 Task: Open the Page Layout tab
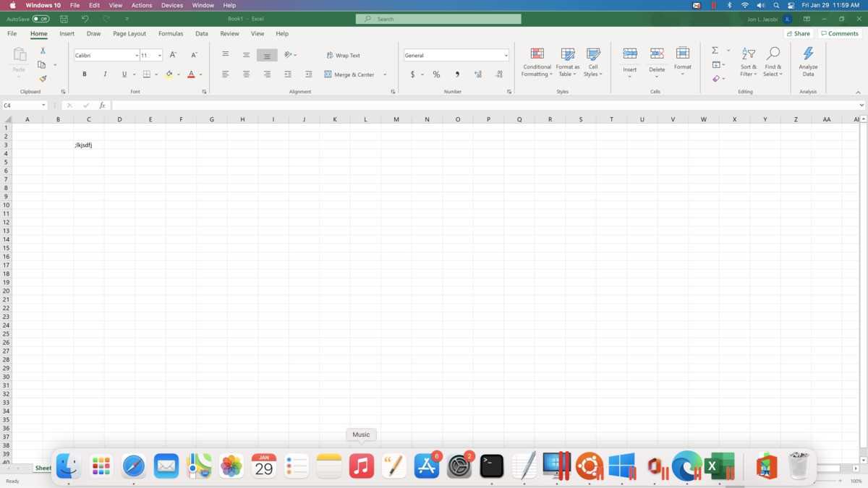click(x=129, y=34)
